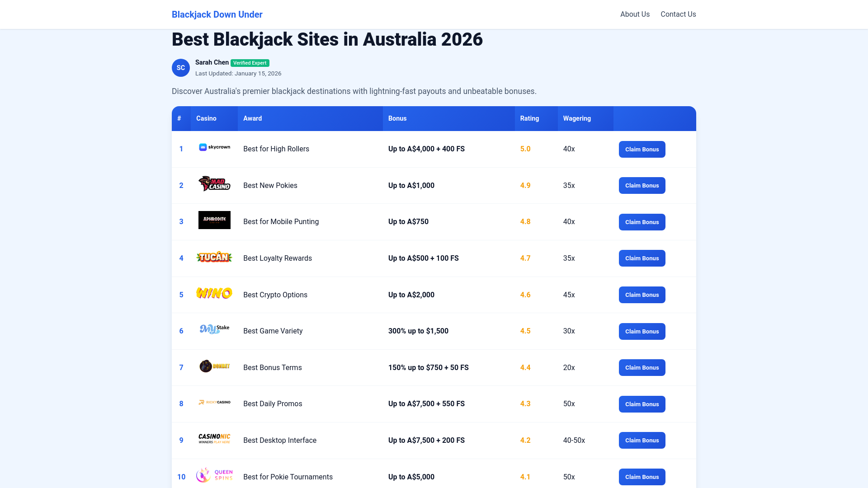Click 'Best Loyalty Rewards' award text
The width and height of the screenshot is (868, 488).
278,258
